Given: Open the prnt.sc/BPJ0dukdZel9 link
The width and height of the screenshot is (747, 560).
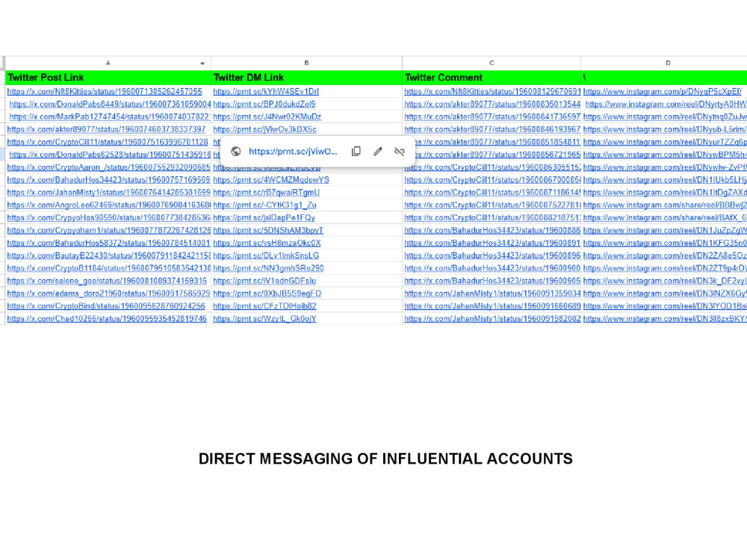Looking at the screenshot, I should [264, 104].
